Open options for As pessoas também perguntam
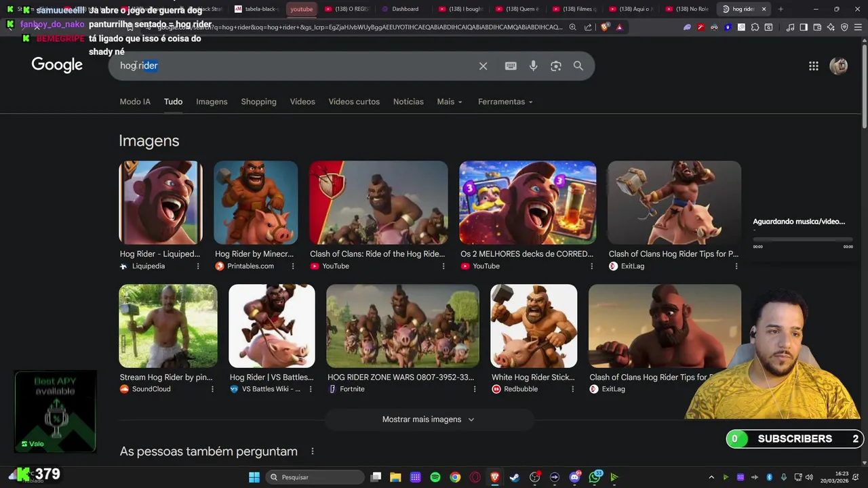Viewport: 868px width, 488px height. [313, 451]
